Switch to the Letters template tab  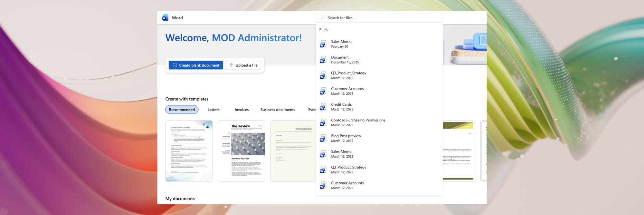point(213,110)
